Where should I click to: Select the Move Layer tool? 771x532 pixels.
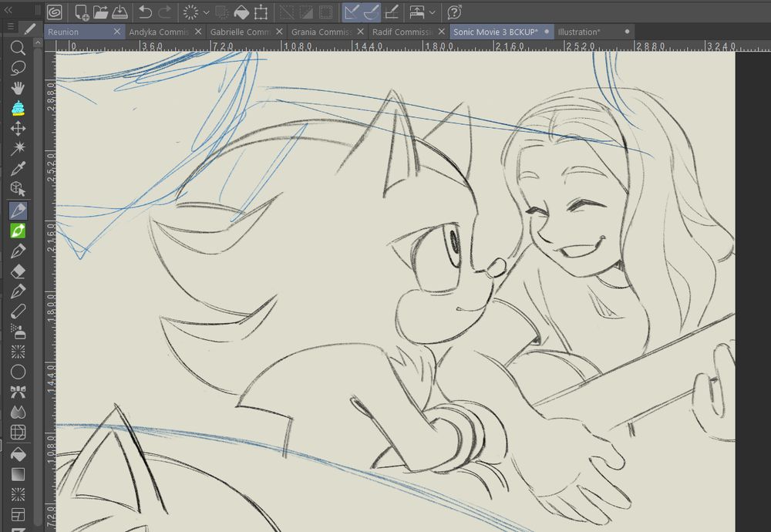[x=19, y=128]
